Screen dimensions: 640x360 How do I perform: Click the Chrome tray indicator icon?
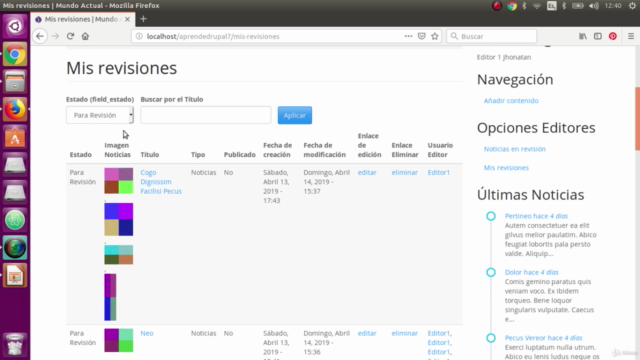point(511,6)
